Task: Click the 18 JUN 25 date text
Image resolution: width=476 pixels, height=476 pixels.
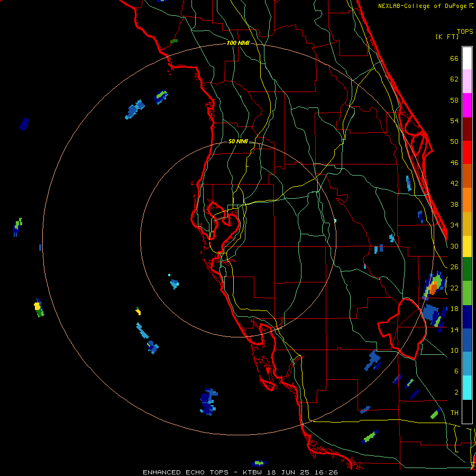Action: pyautogui.click(x=289, y=472)
